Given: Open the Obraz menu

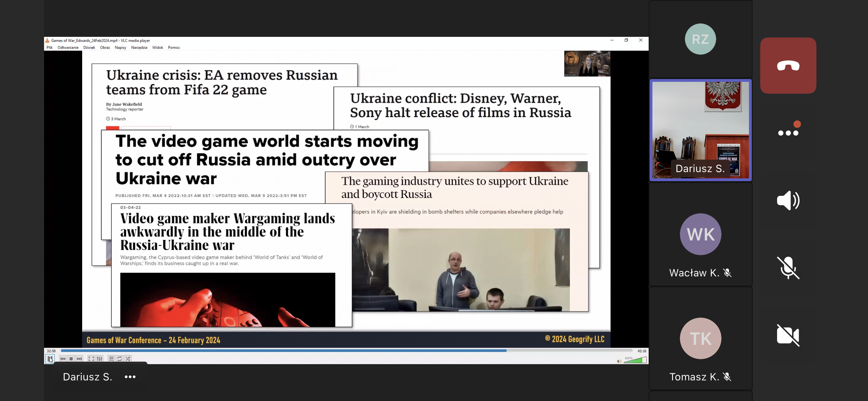Looking at the screenshot, I should 105,47.
